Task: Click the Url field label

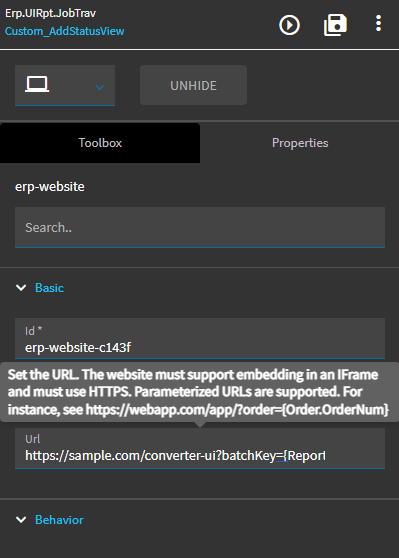Action: point(32,439)
